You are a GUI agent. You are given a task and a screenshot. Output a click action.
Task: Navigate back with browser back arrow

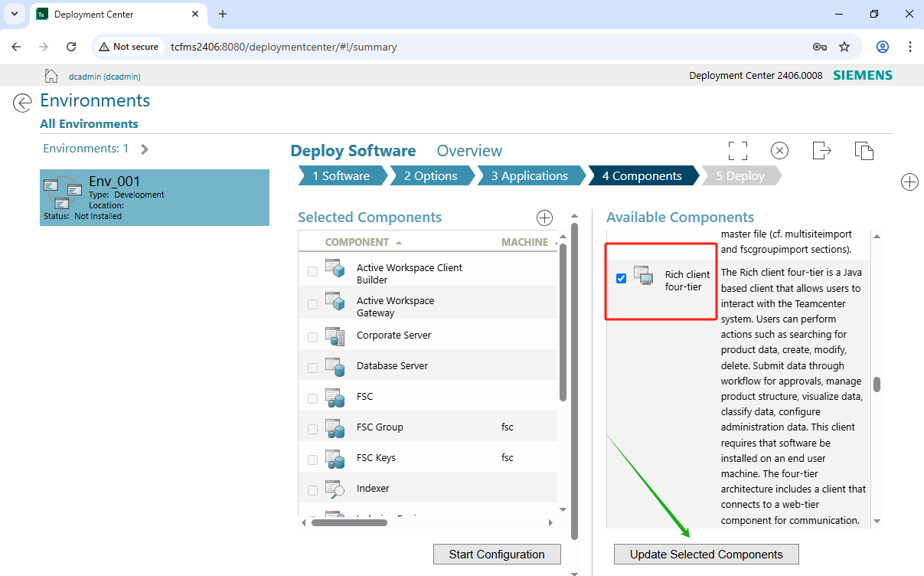[16, 47]
